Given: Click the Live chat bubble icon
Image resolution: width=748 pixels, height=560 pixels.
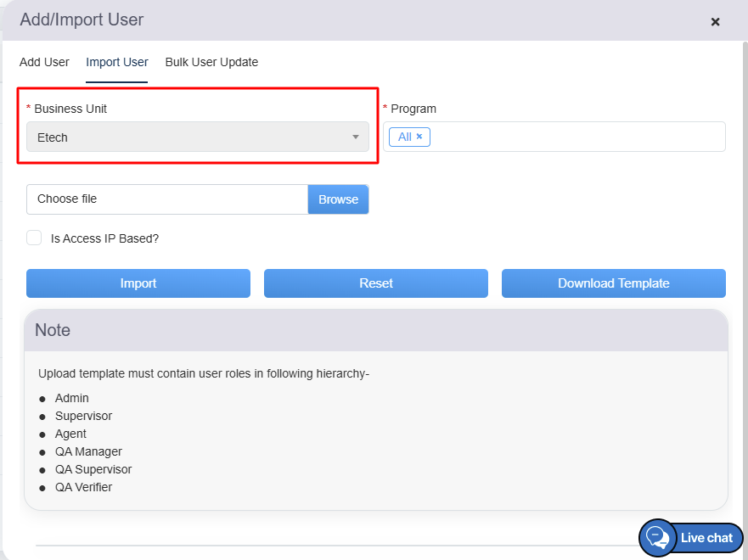Looking at the screenshot, I should (657, 538).
